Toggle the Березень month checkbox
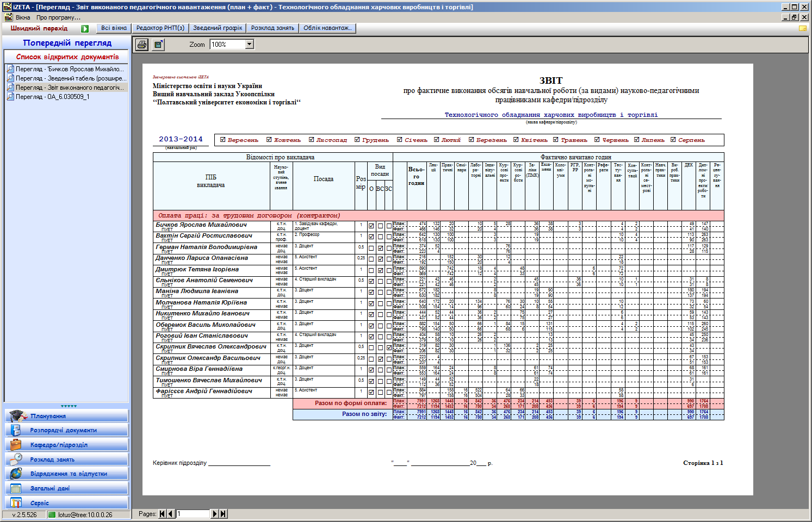Screen dimensions: 812x522 tap(471, 140)
